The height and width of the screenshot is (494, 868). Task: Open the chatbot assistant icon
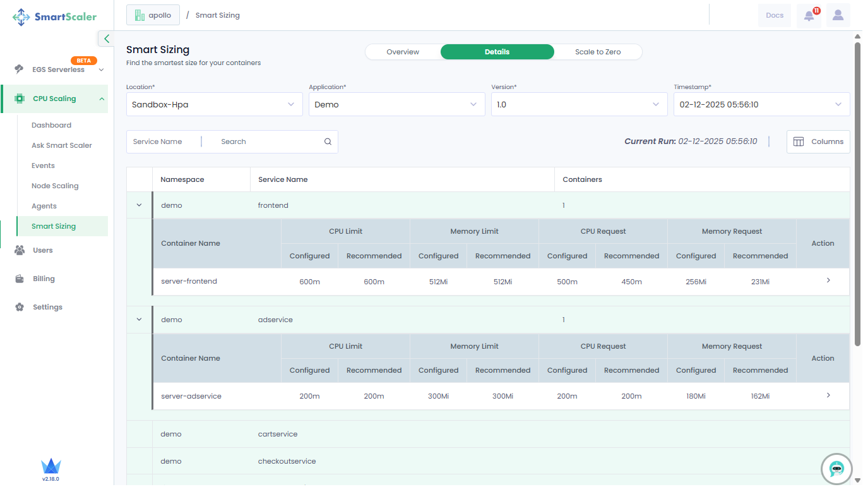(836, 468)
